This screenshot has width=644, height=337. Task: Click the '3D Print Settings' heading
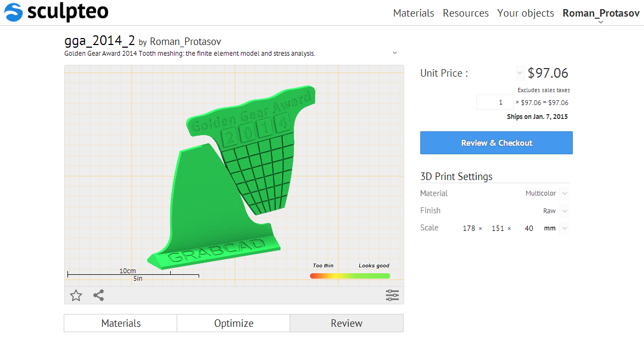point(456,176)
